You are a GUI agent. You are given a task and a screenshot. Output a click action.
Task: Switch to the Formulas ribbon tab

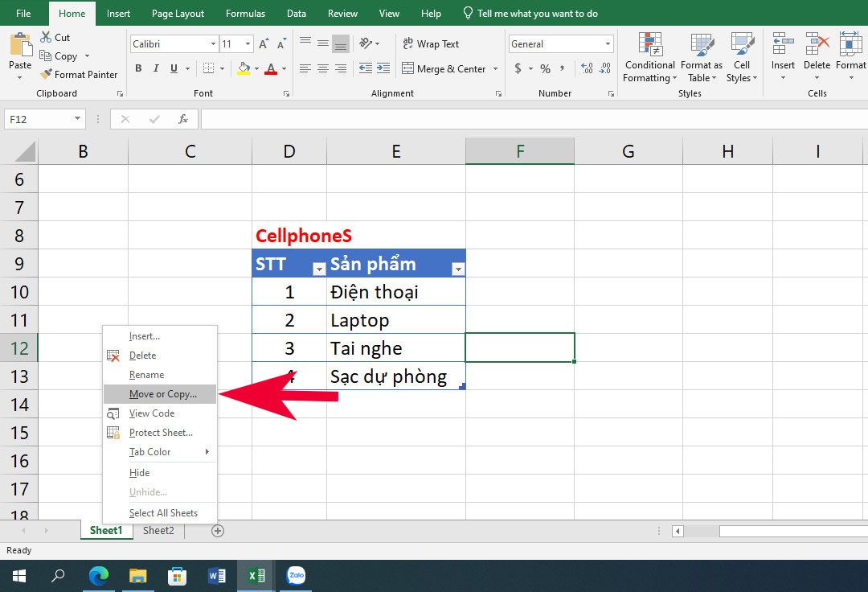(245, 13)
